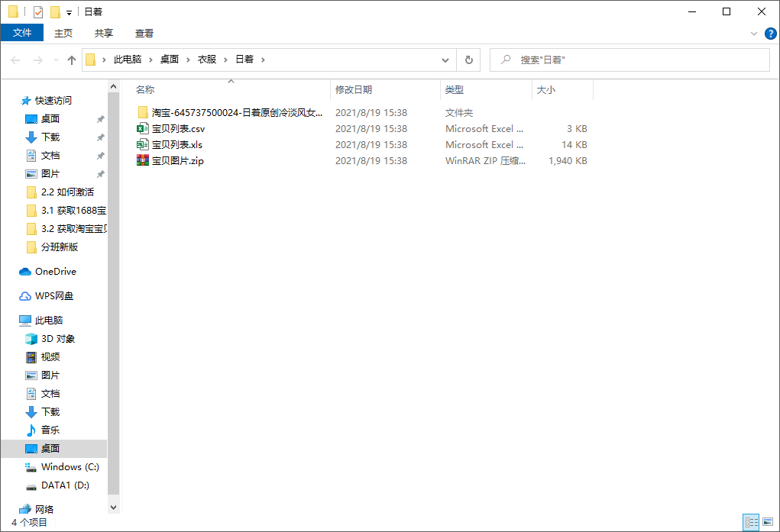Expand the address bar history dropdown

point(446,60)
